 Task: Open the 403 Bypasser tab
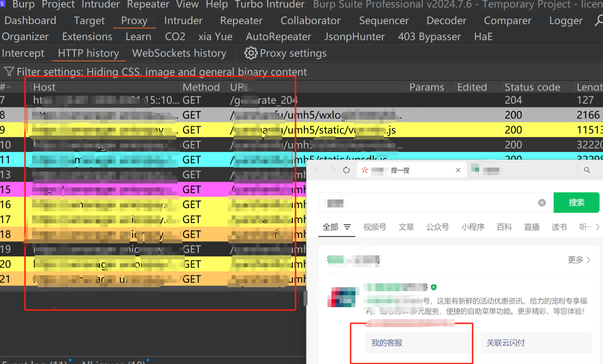[x=429, y=37]
